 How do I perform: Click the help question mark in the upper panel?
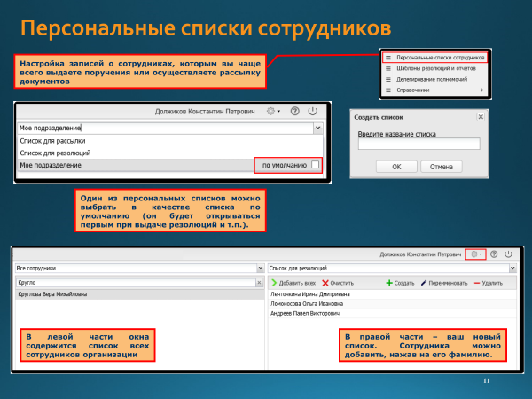pyautogui.click(x=294, y=111)
